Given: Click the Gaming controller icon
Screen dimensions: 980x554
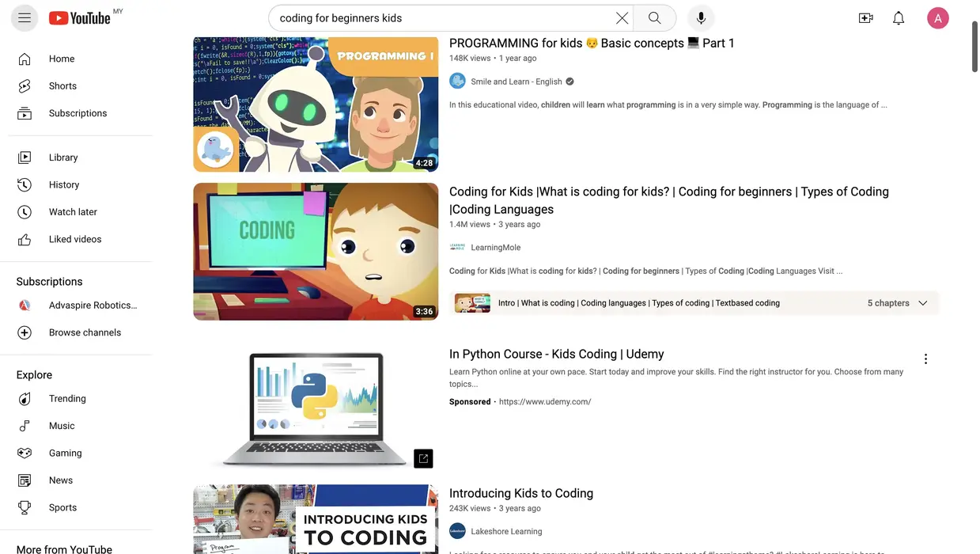Looking at the screenshot, I should (25, 453).
